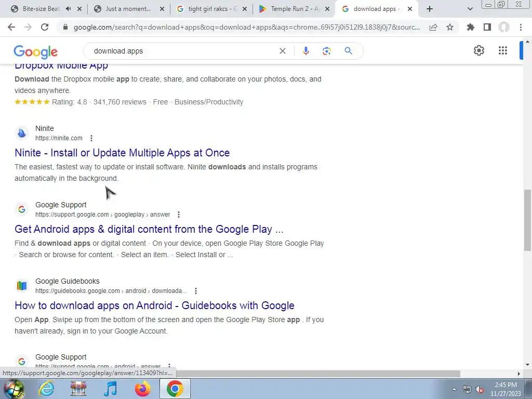The image size is (532, 399).
Task: Open more options for Google Guidebooks result
Action: (196, 291)
